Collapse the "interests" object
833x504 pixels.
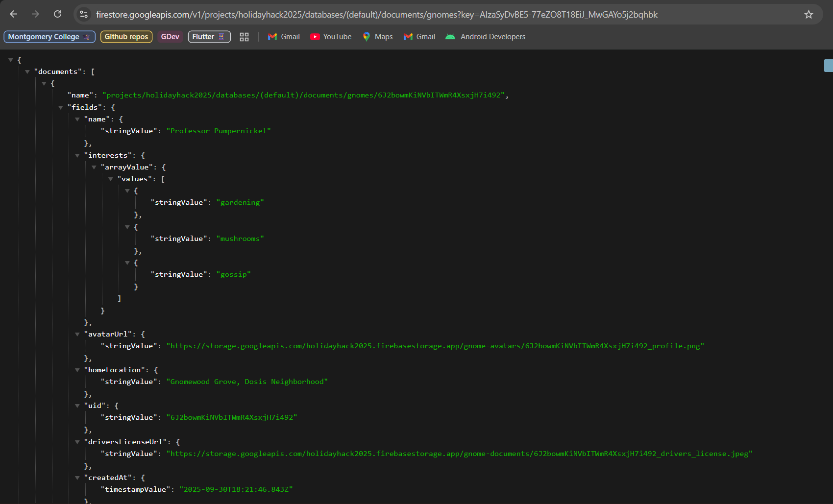(x=77, y=155)
